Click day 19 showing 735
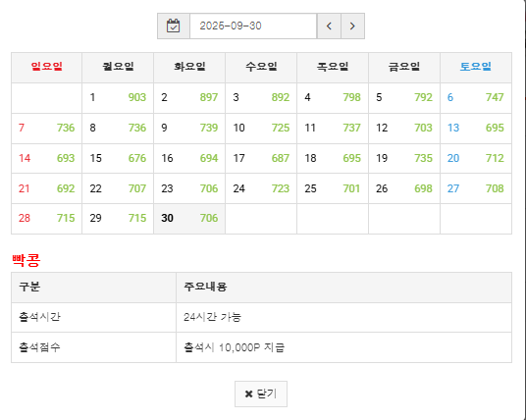The width and height of the screenshot is (526, 420). point(404,158)
